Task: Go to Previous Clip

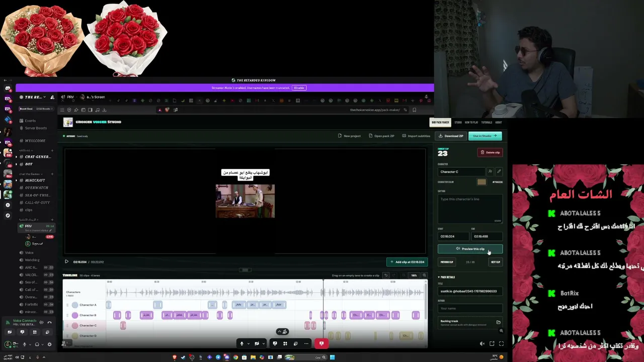Action: [x=447, y=262]
